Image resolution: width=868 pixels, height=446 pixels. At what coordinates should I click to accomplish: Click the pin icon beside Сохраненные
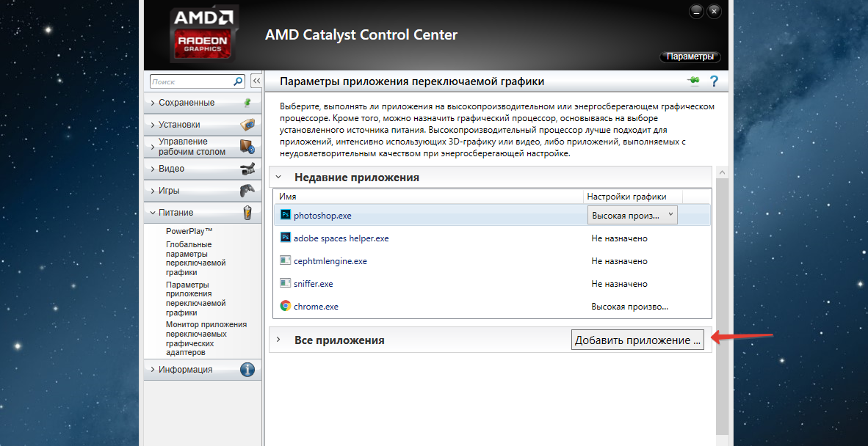point(248,102)
